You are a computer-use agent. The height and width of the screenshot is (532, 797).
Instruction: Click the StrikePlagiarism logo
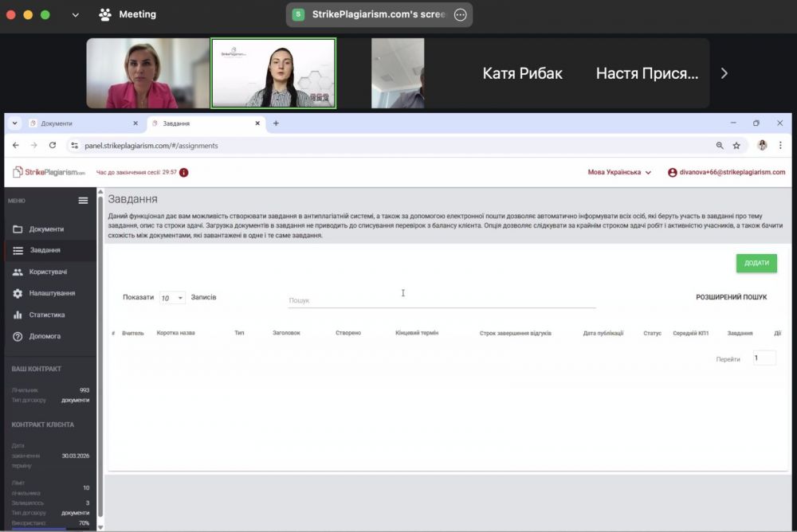click(49, 172)
